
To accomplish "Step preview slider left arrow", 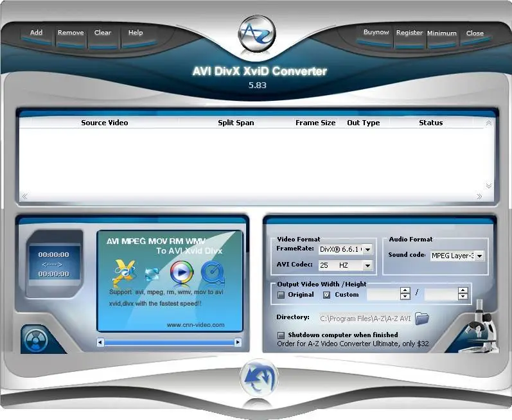I will (101, 342).
